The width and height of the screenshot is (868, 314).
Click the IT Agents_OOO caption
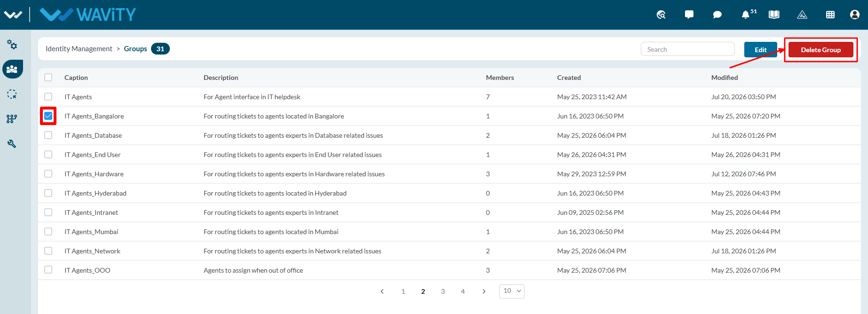[88, 270]
